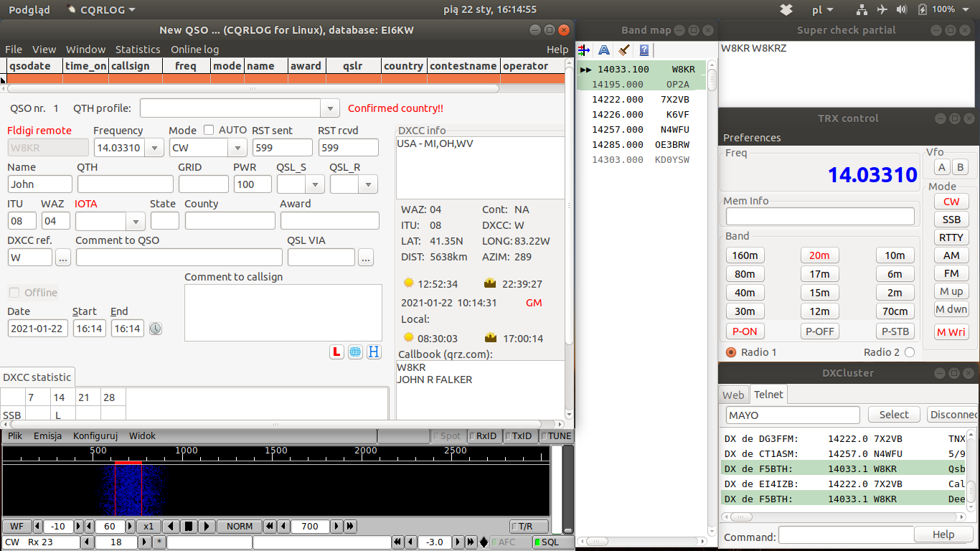Viewport: 980px width, 551px height.
Task: Open Dropbox tray icon in top bar
Action: tap(786, 9)
